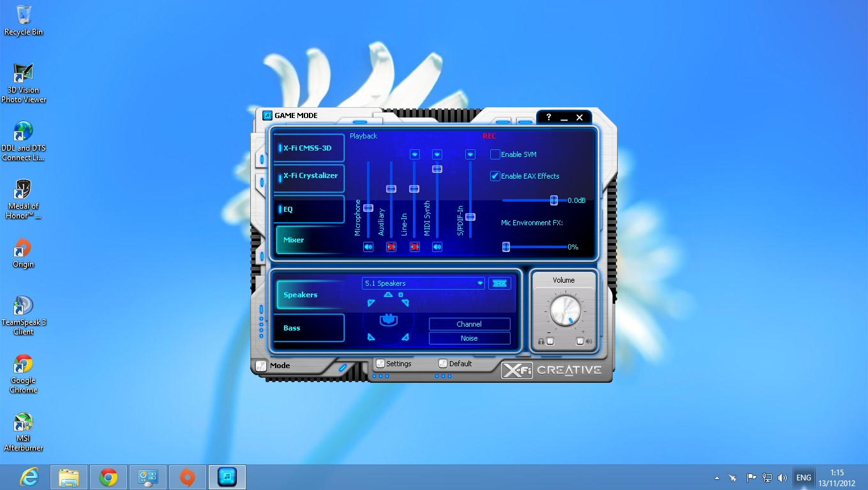
Task: Open the Bass tab
Action: click(310, 328)
